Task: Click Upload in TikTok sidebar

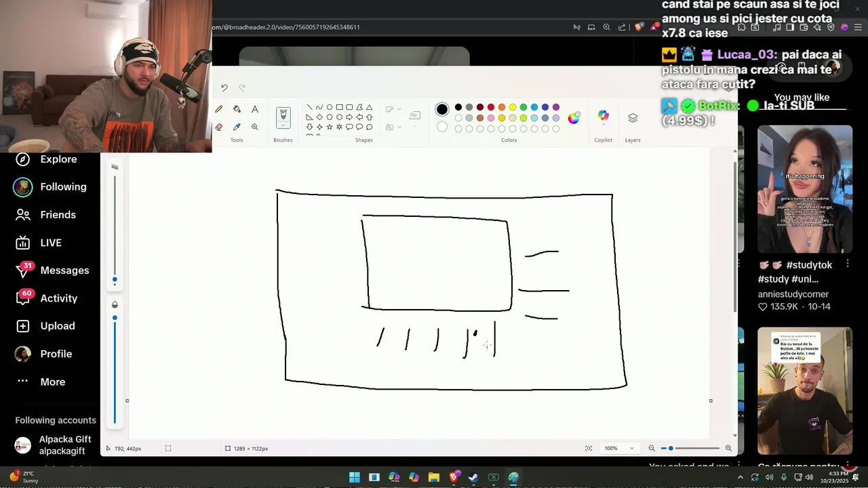Action: (45, 326)
